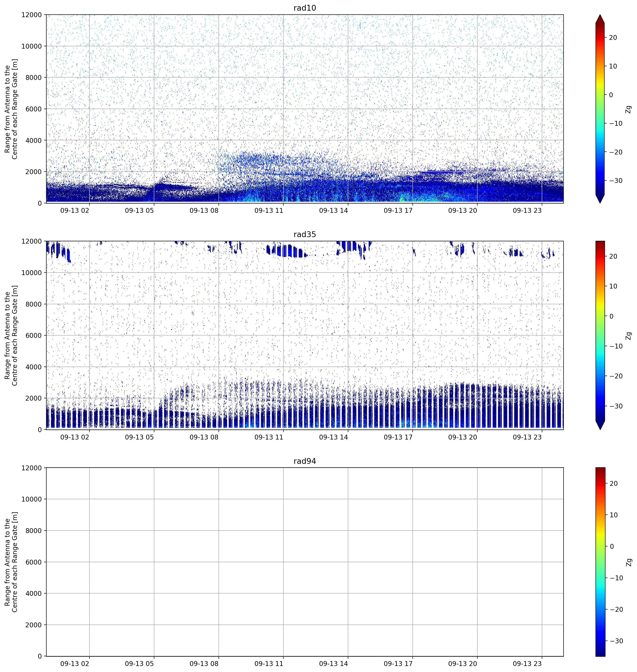Click the rad94 plot title

pos(304,461)
